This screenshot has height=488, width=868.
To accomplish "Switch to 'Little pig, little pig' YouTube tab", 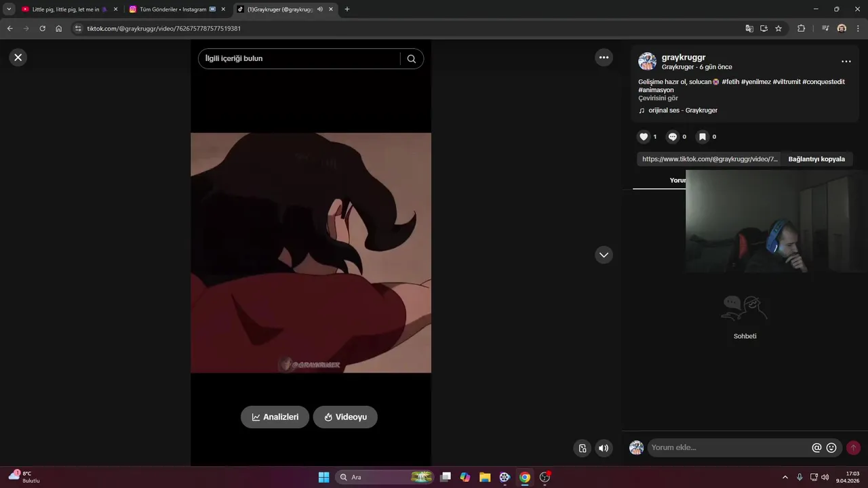I will coord(66,9).
